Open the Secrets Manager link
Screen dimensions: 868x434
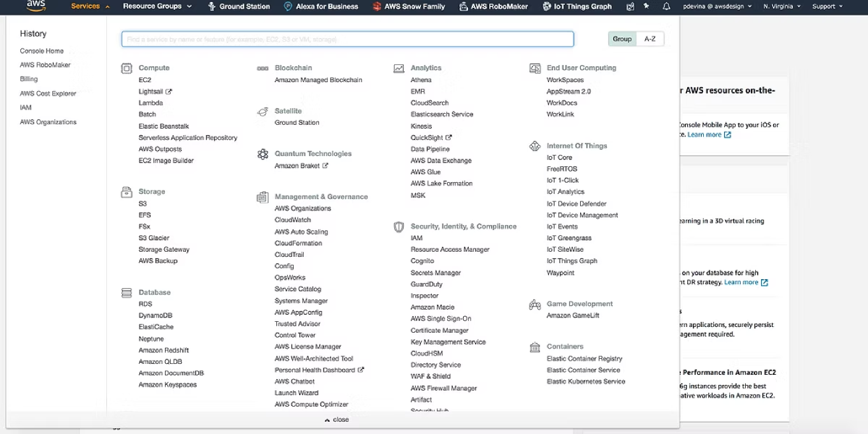436,273
